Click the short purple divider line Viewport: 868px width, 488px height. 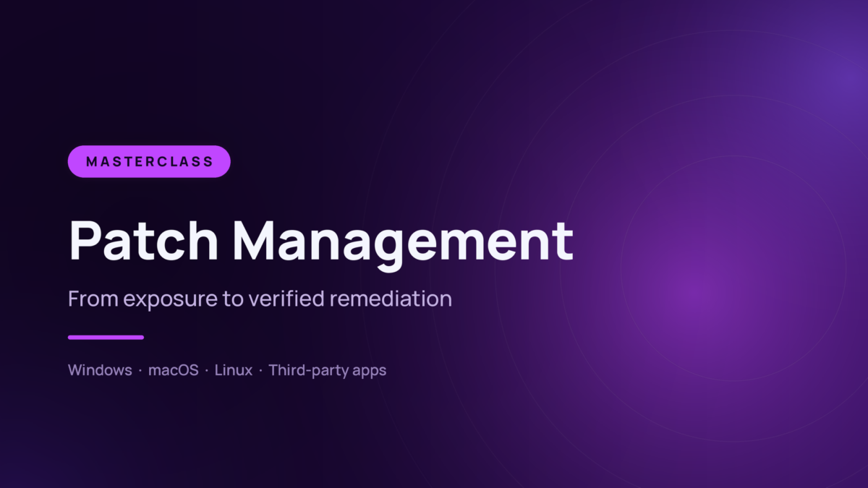[106, 337]
